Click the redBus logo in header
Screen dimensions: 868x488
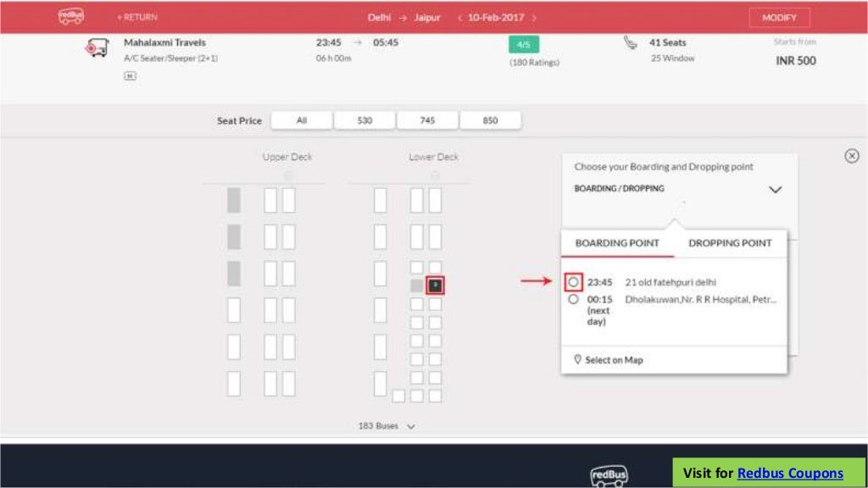pyautogui.click(x=71, y=17)
